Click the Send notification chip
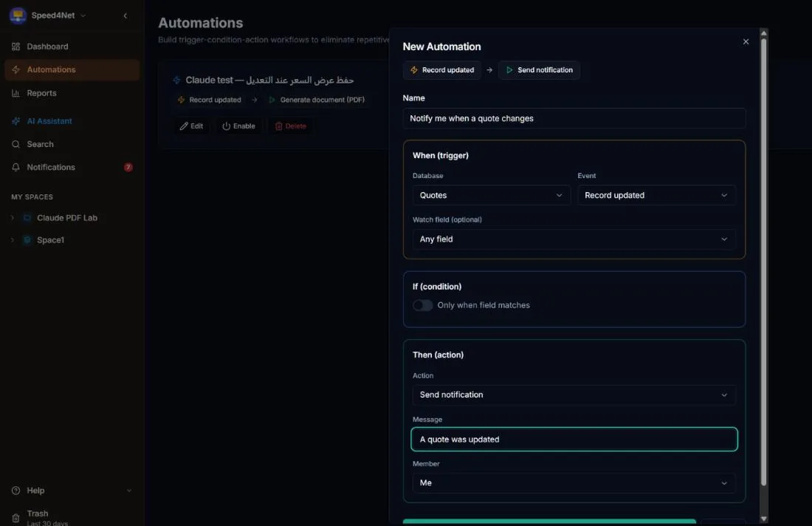The width and height of the screenshot is (812, 526). coord(539,70)
